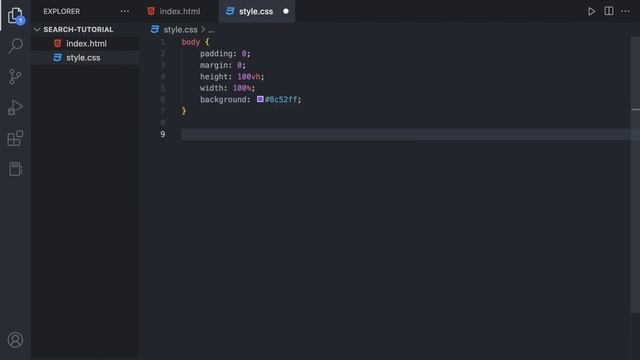Open the Search view in activity bar
Image resolution: width=640 pixels, height=360 pixels.
tap(16, 46)
